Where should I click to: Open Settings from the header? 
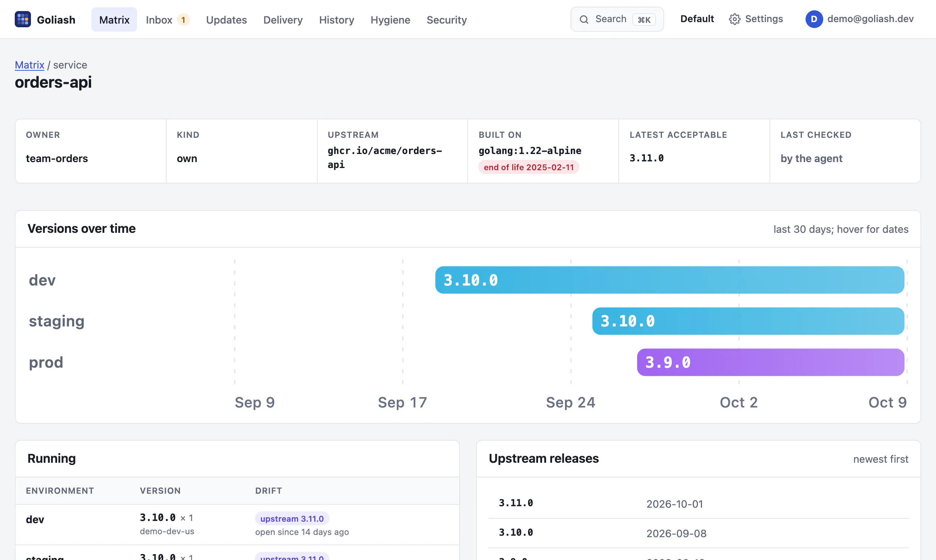[756, 19]
